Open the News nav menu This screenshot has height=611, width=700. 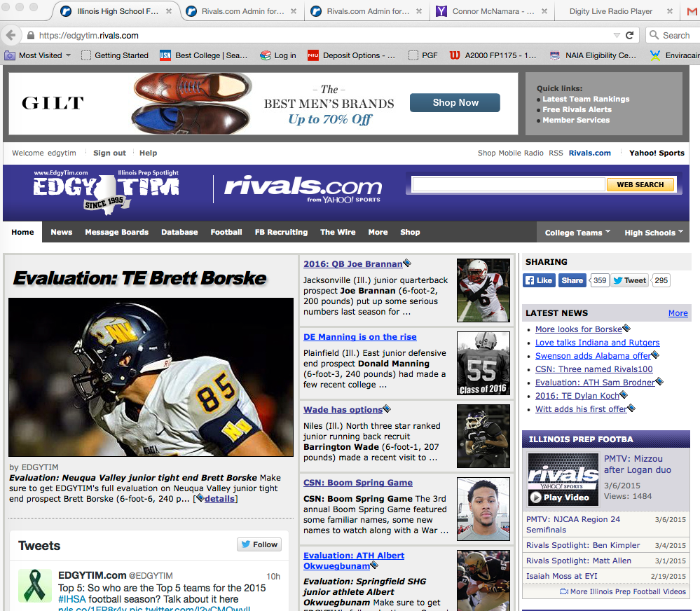(x=61, y=232)
